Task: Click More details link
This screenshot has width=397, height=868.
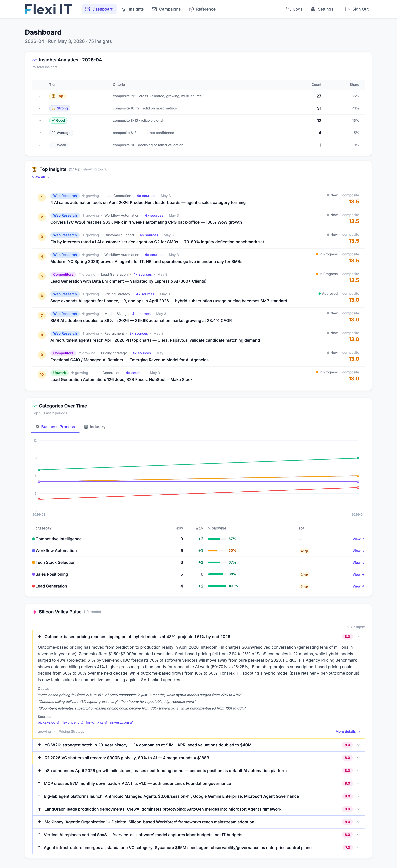Action: coord(348,732)
